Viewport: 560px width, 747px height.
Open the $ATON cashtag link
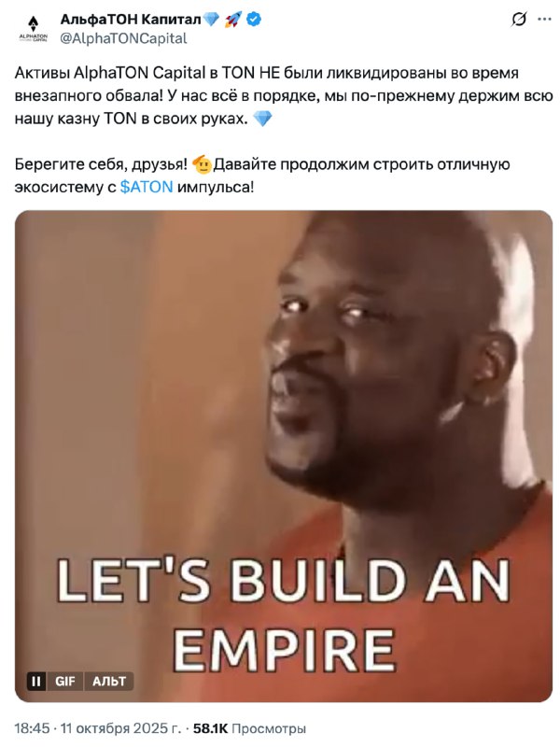point(147,187)
